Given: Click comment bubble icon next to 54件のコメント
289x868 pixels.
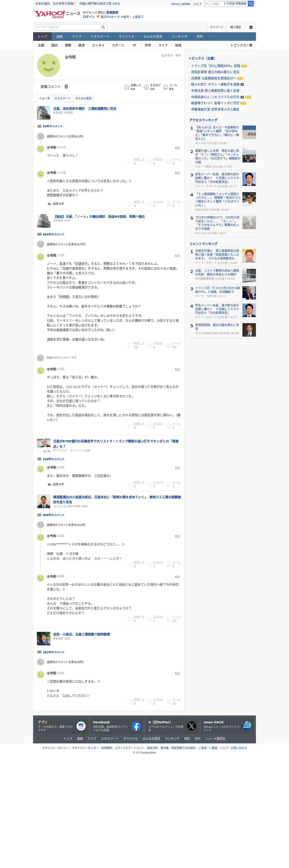Looking at the screenshot, I should [x=39, y=126].
